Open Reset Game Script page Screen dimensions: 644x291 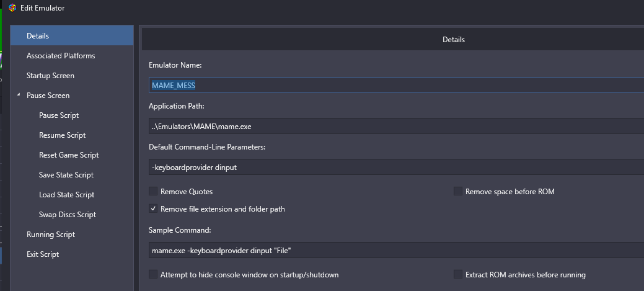[x=69, y=155]
